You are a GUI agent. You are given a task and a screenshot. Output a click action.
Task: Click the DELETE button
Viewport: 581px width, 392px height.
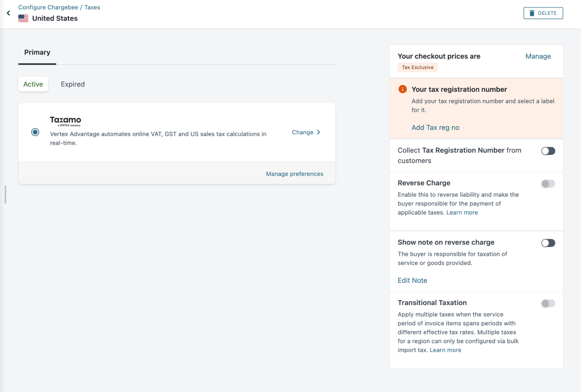[543, 13]
